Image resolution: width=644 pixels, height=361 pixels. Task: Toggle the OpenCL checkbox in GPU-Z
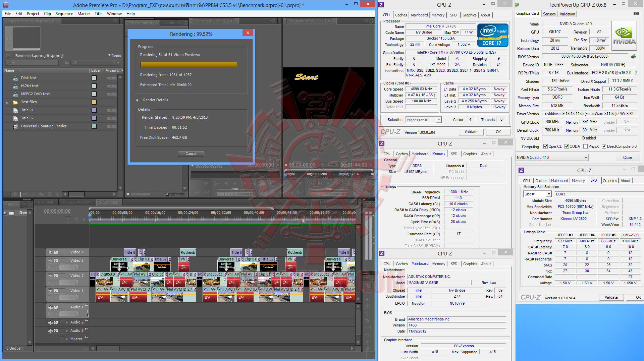[x=546, y=146]
